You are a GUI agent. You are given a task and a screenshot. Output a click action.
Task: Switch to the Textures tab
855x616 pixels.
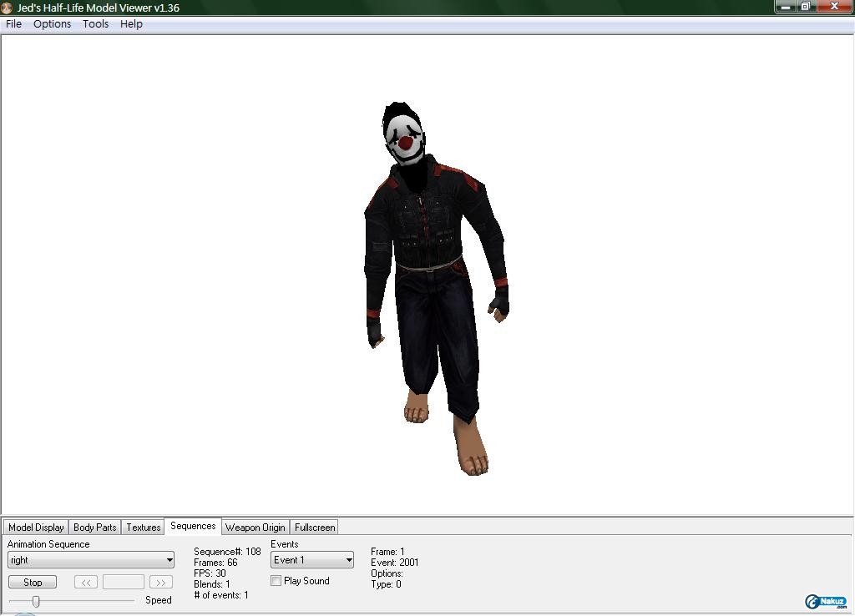[x=144, y=528]
